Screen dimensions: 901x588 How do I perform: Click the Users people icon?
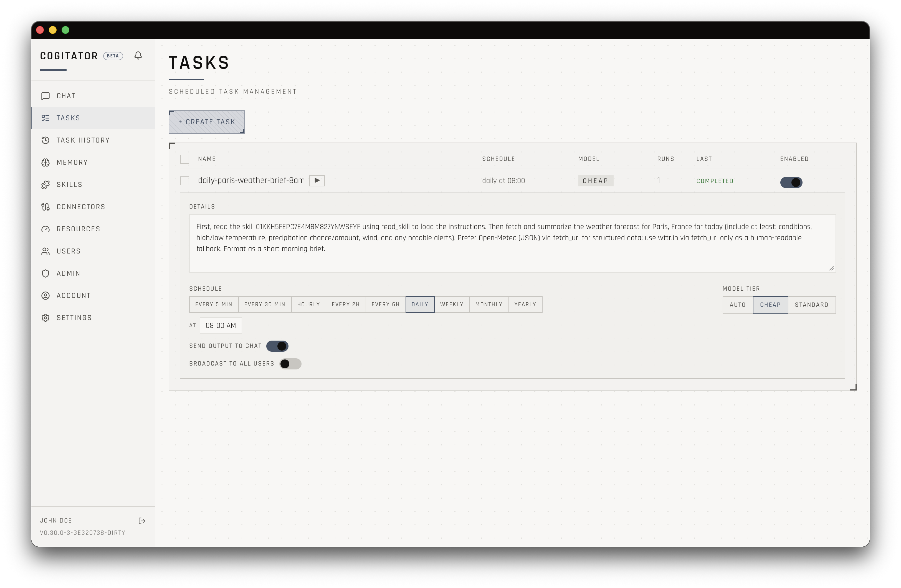point(45,251)
